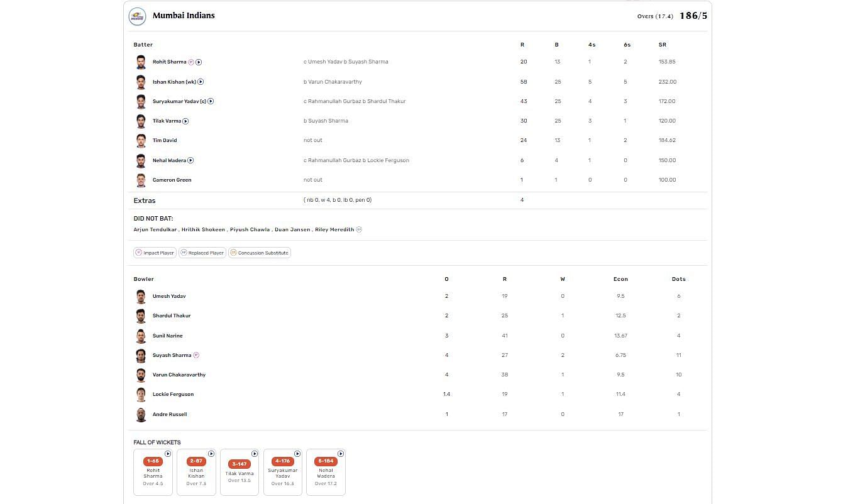Click replaced player icon beside Riley Meredith

(359, 229)
